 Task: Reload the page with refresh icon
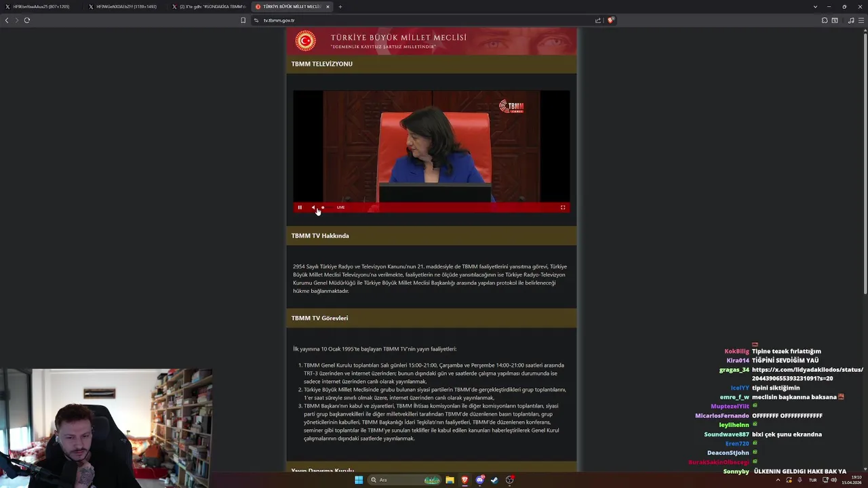(27, 20)
